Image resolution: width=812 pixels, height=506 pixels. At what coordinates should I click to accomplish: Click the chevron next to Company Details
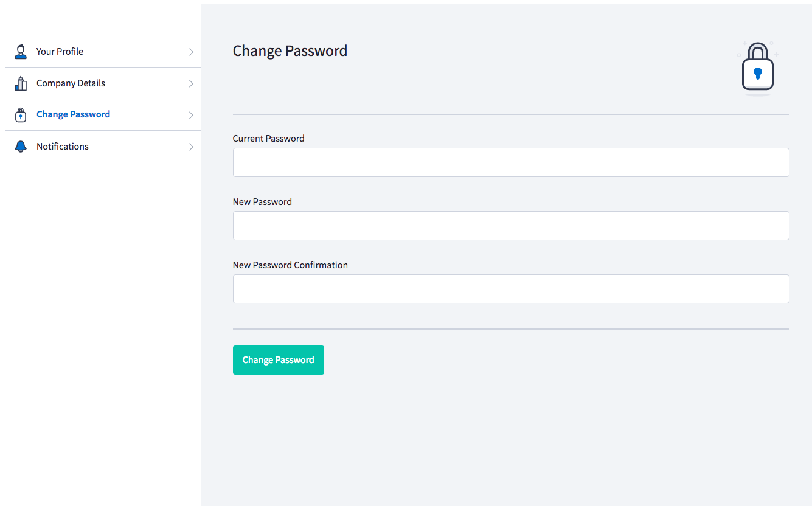[191, 83]
